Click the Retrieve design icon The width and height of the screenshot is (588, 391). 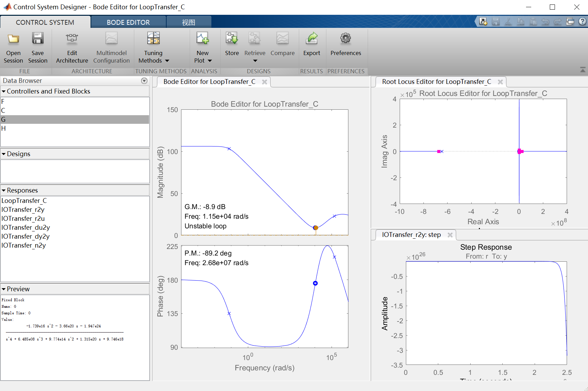click(255, 39)
